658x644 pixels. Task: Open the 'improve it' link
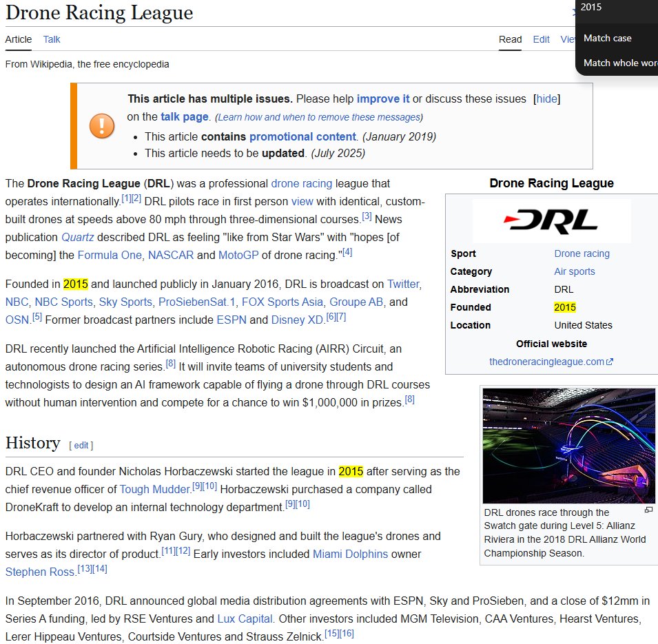click(x=382, y=98)
